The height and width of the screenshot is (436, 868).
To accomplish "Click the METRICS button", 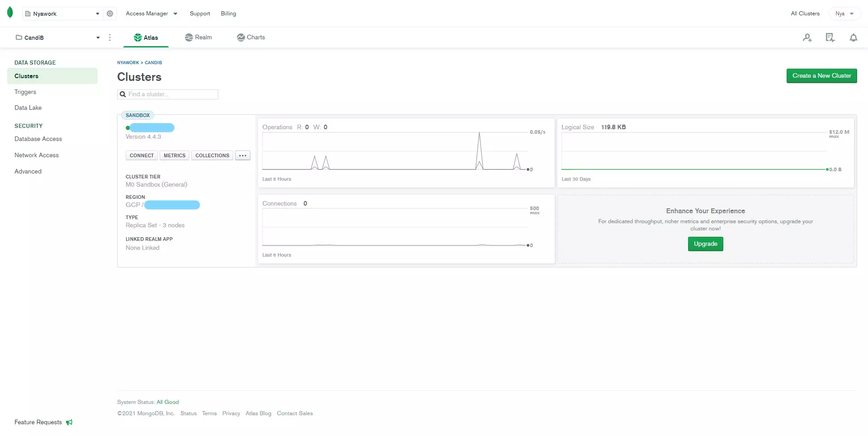I will tap(175, 155).
